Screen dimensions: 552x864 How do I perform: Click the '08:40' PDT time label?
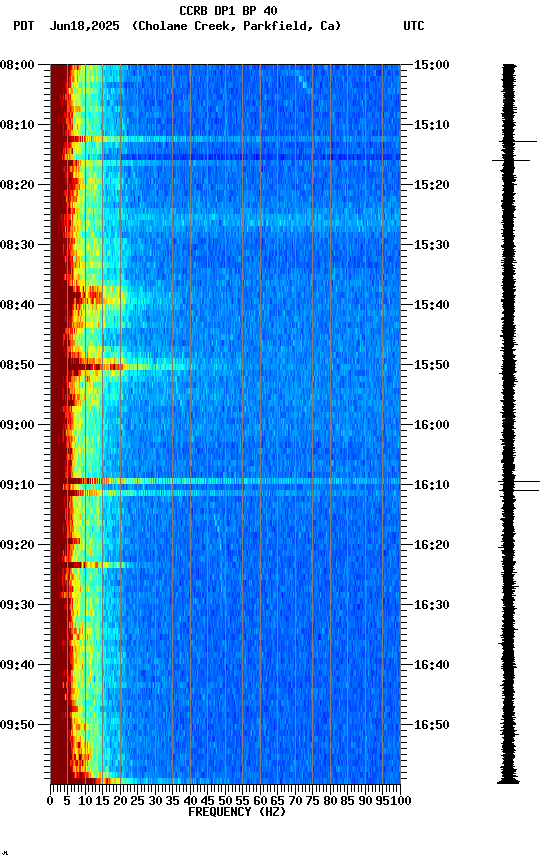tap(17, 305)
